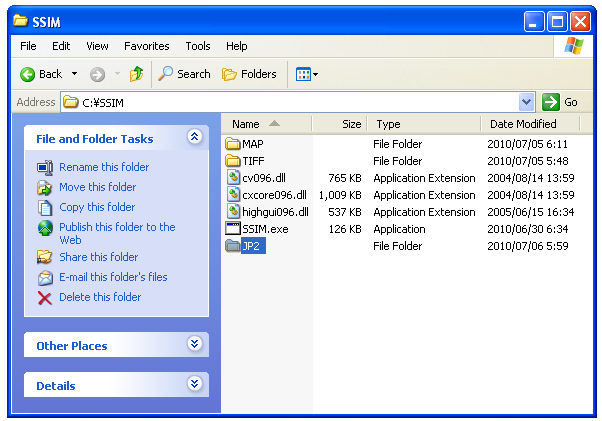Click the 1,009 KB size cell
This screenshot has height=421, width=602.
coord(340,195)
